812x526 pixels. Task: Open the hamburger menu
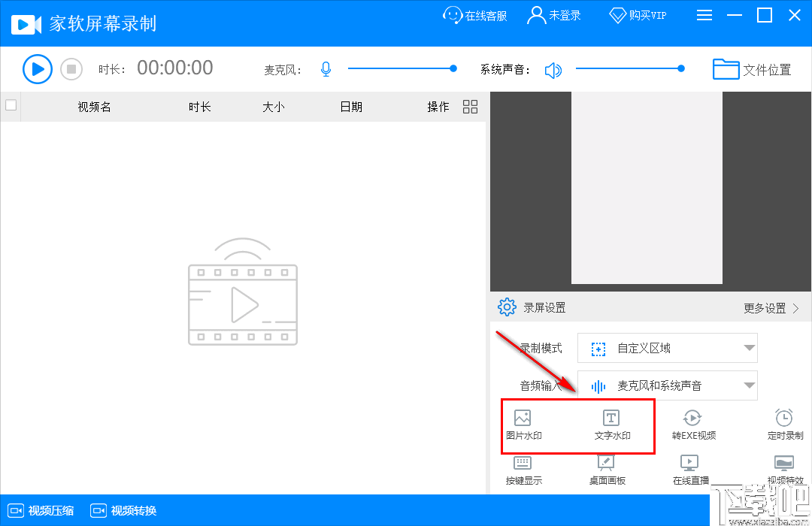704,14
